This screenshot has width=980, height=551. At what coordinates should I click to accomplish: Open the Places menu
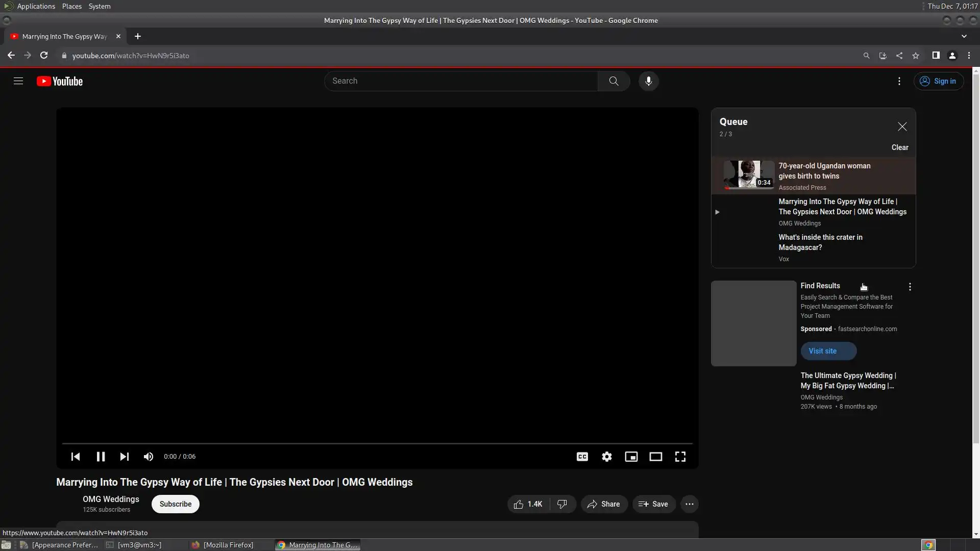click(71, 6)
